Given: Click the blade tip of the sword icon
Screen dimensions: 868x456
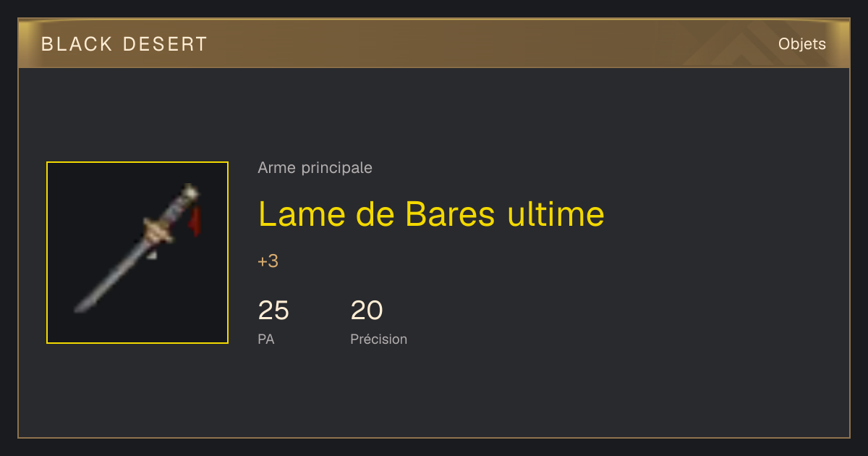Looking at the screenshot, I should [80, 307].
